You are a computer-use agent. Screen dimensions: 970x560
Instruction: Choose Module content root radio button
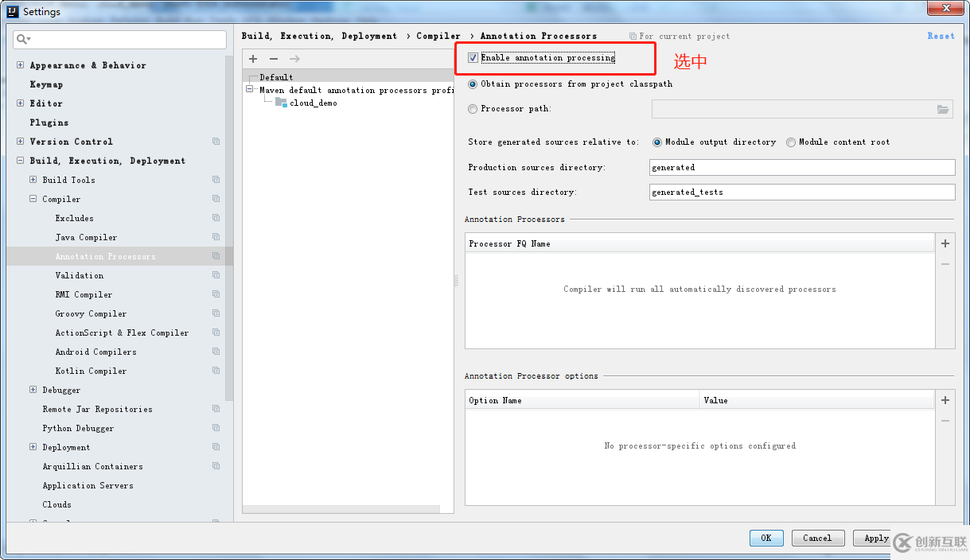(x=791, y=142)
